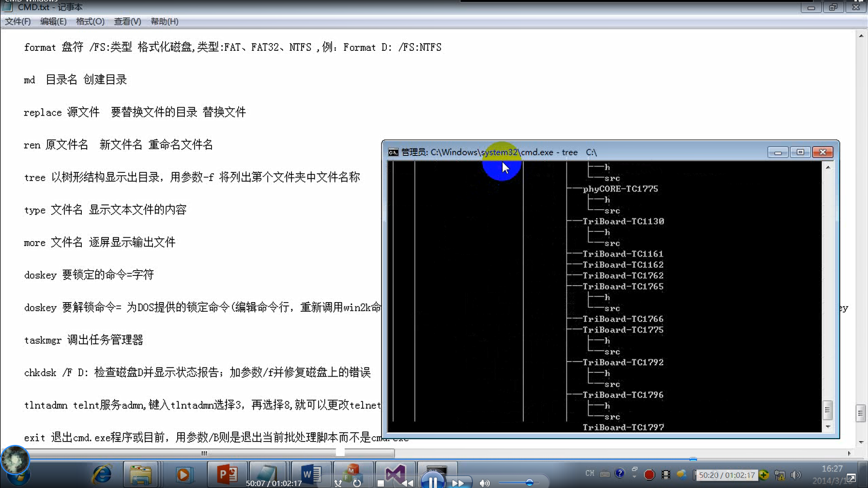Click 'TriBoard-TC1766' in the tree output

(x=623, y=319)
